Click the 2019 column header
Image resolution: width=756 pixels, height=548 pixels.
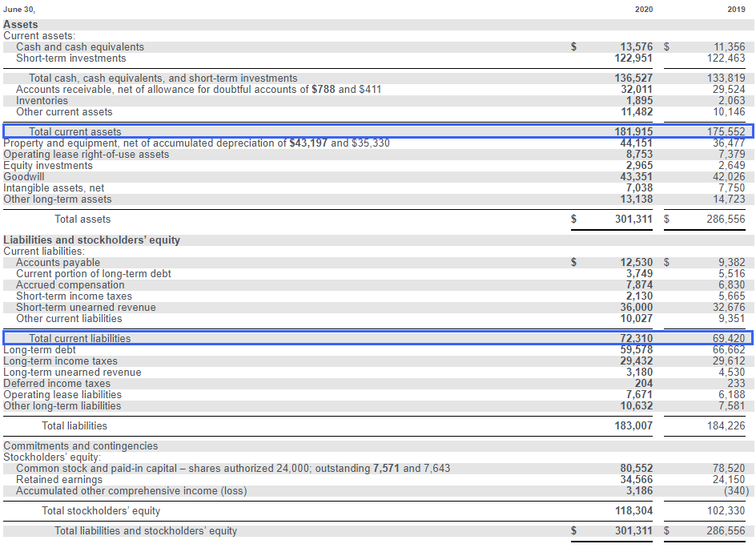point(735,9)
